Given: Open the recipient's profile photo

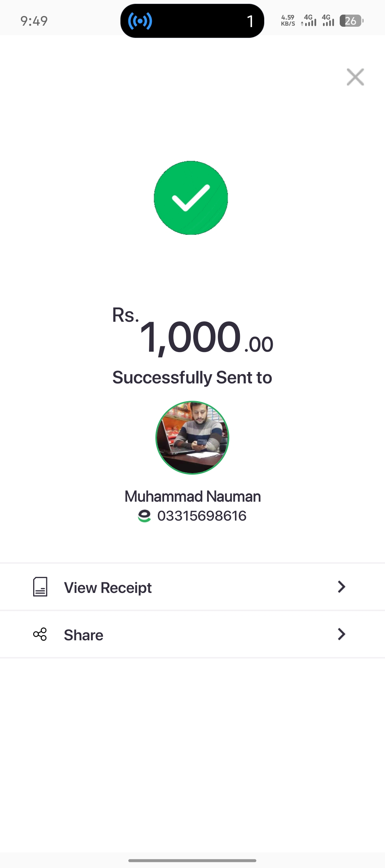Looking at the screenshot, I should point(192,438).
